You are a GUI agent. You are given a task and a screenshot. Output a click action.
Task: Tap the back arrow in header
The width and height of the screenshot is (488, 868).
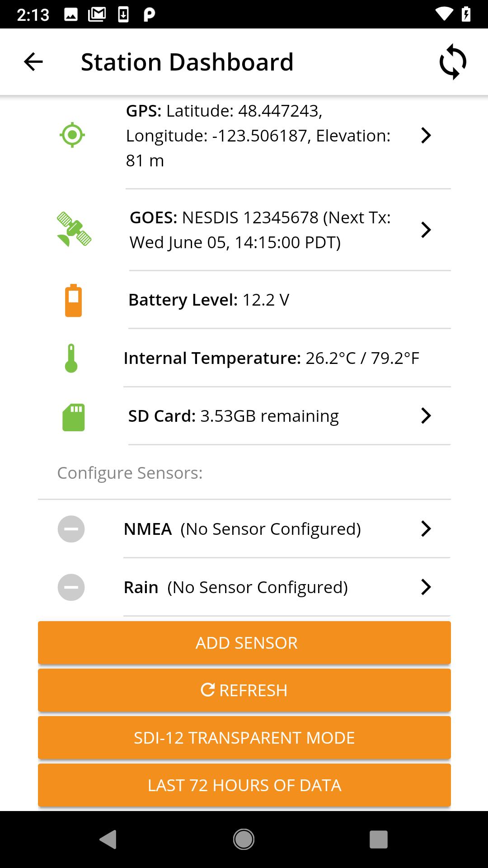[x=33, y=62]
